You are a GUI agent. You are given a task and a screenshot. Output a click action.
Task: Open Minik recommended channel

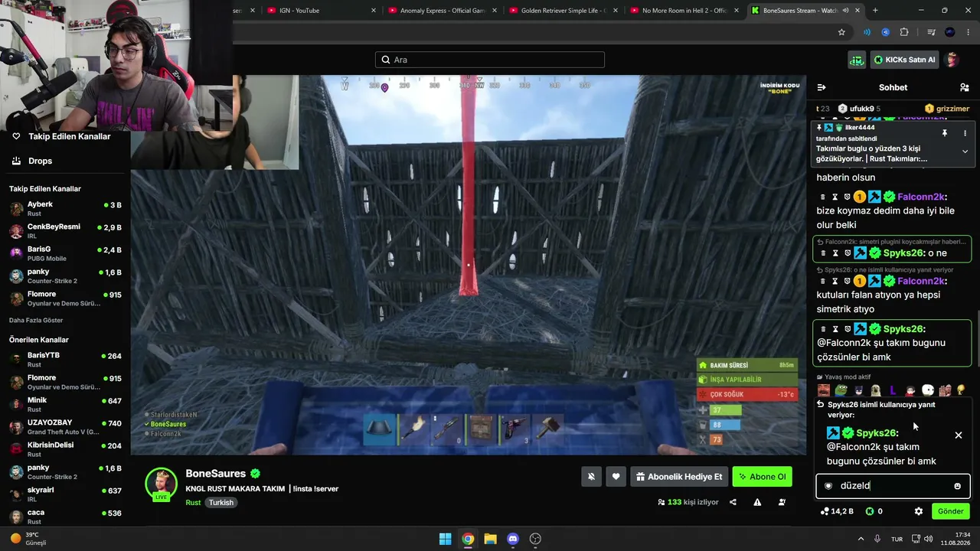(x=65, y=405)
